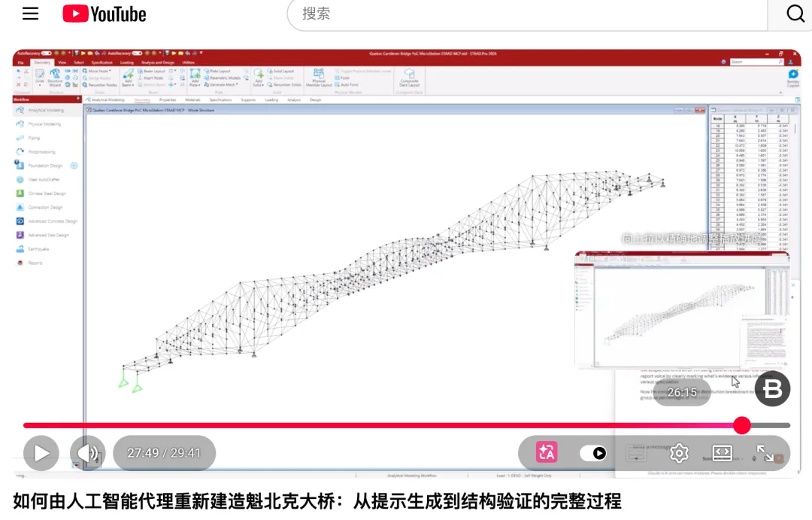This screenshot has width=812, height=520.
Task: Click the Chinese video title text
Action: tap(317, 501)
